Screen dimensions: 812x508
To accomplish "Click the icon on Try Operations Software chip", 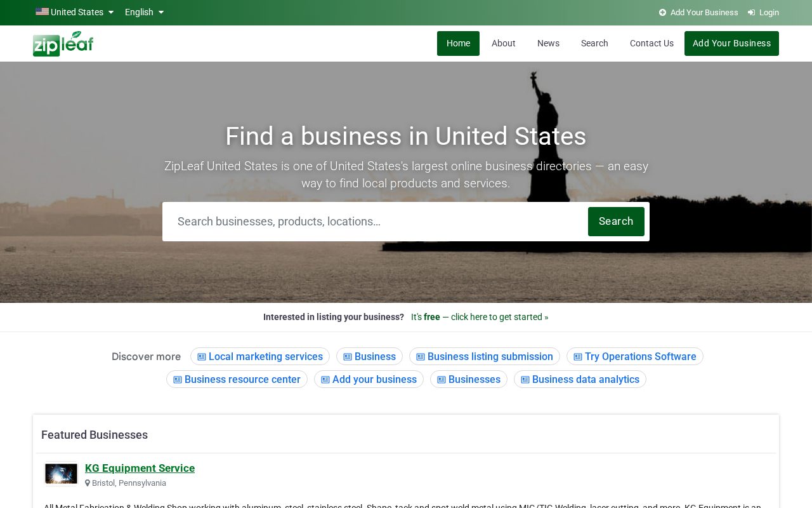I will (x=578, y=357).
